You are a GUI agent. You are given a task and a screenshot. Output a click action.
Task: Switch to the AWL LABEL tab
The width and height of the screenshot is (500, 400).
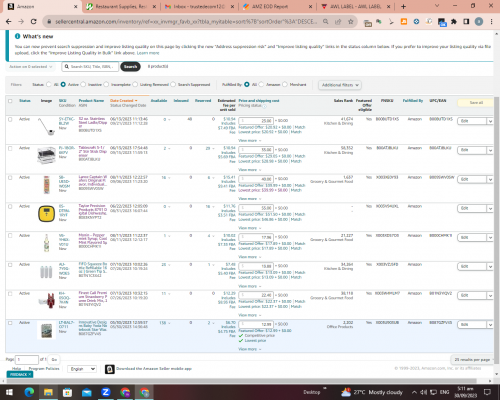356,7
